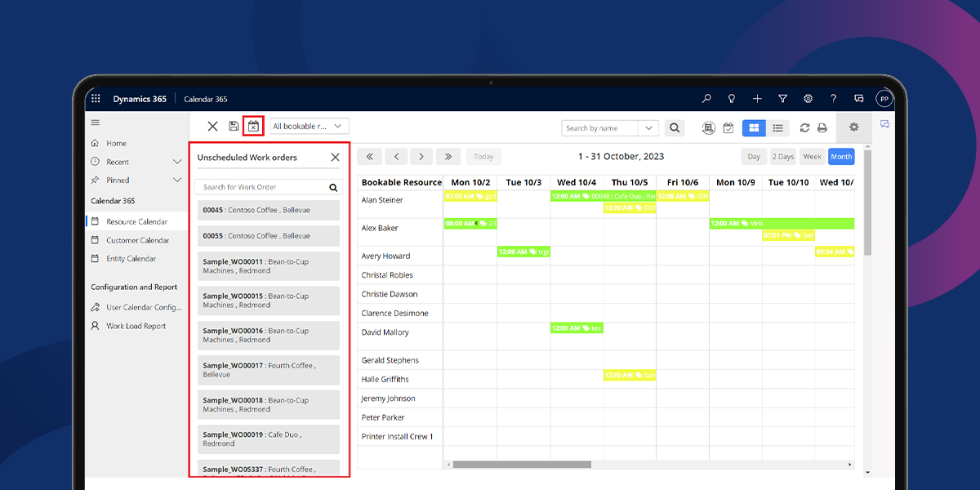Open the lightbulb assistant icon
The width and height of the screenshot is (980, 490).
pos(732,99)
